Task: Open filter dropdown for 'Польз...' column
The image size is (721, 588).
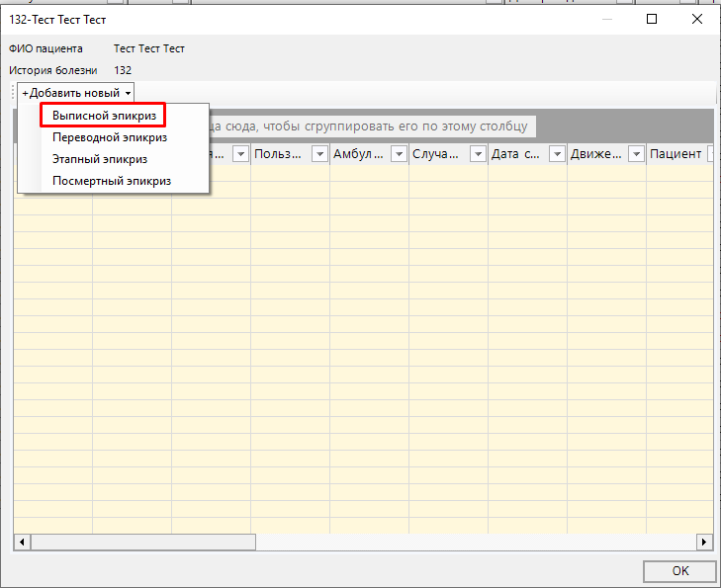Action: coord(319,154)
